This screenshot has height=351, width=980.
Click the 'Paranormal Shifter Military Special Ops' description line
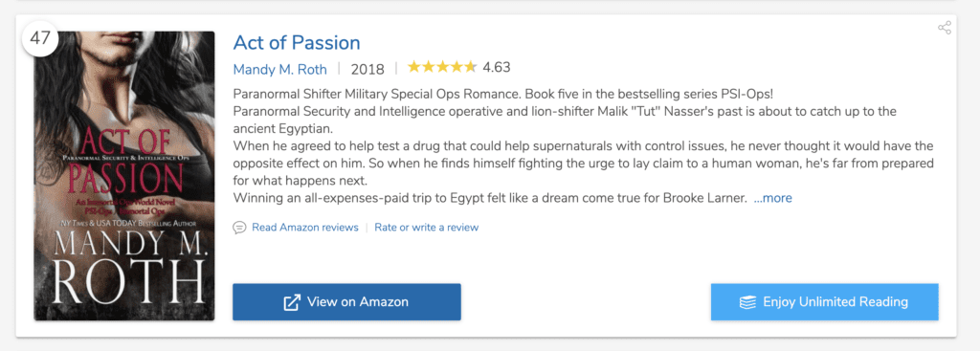point(503,95)
